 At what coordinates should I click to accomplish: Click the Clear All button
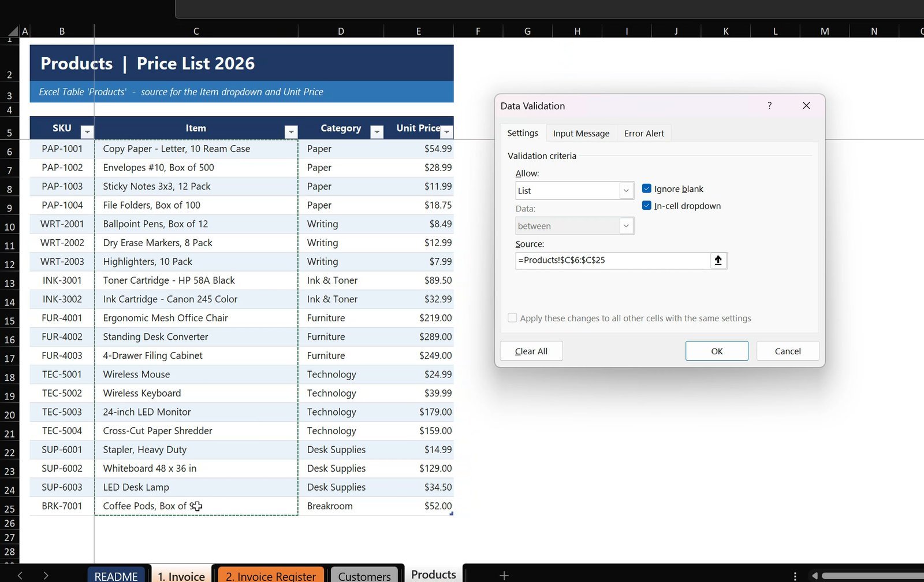pos(531,351)
